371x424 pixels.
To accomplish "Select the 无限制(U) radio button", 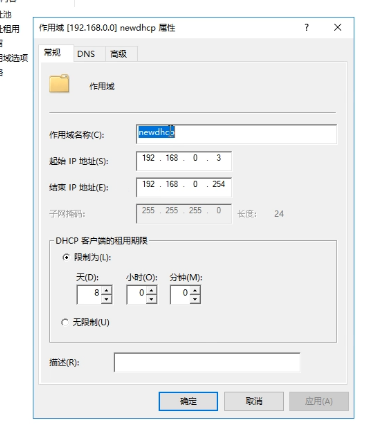I will [65, 322].
